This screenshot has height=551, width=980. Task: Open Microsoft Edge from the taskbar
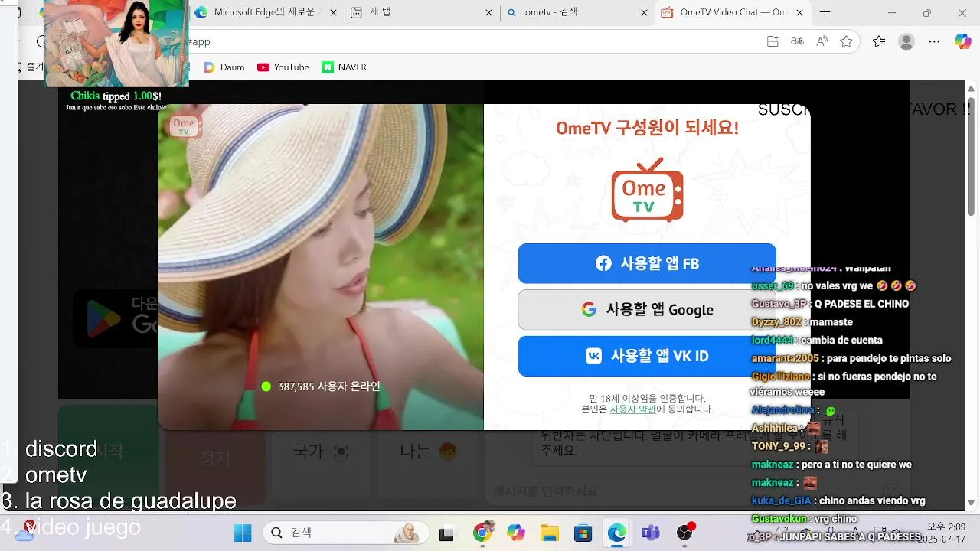click(x=617, y=533)
